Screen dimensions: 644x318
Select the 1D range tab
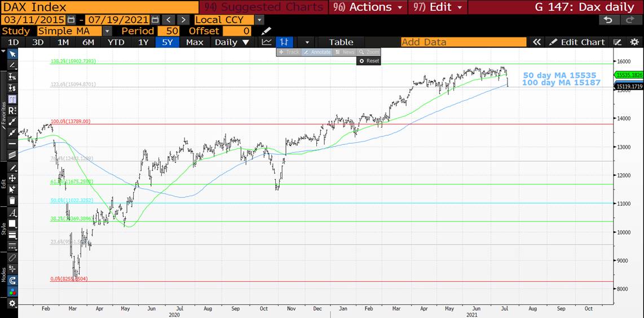14,42
